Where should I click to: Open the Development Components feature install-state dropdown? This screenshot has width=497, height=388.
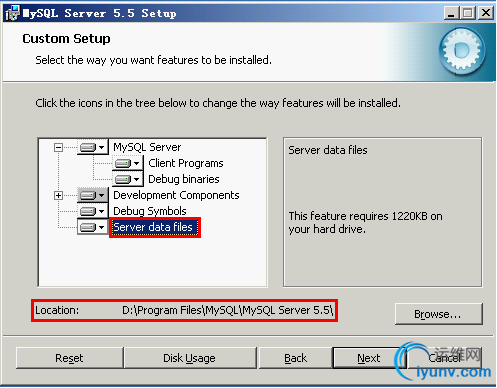point(93,195)
